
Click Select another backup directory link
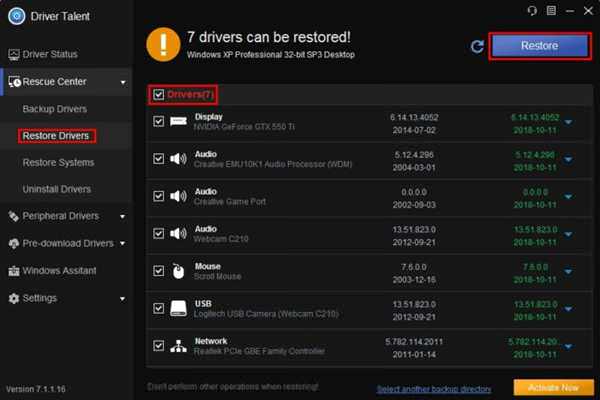pos(434,389)
